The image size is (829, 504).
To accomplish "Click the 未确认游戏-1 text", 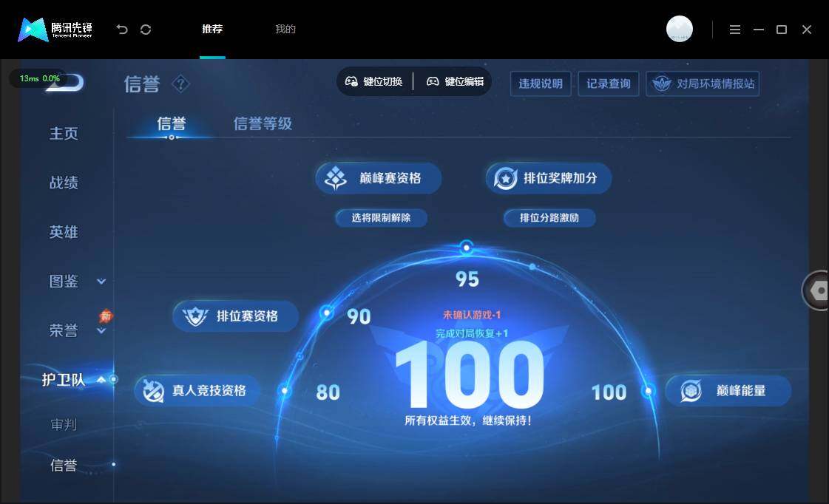I will pos(472,315).
